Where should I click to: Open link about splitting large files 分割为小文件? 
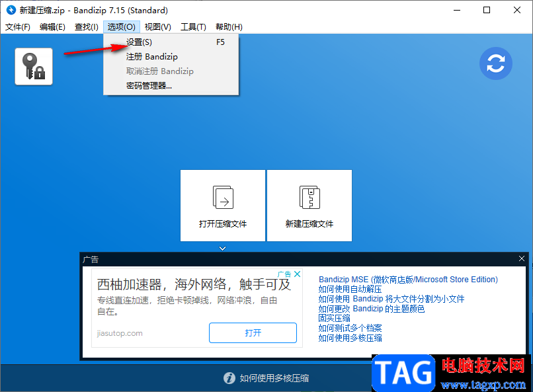pos(391,299)
